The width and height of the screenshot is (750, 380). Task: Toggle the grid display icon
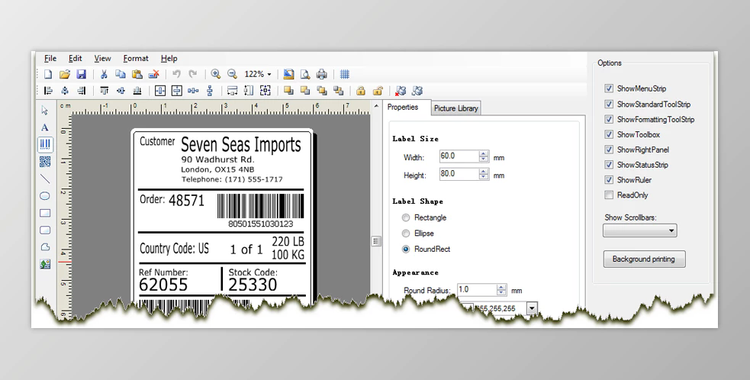tap(344, 74)
